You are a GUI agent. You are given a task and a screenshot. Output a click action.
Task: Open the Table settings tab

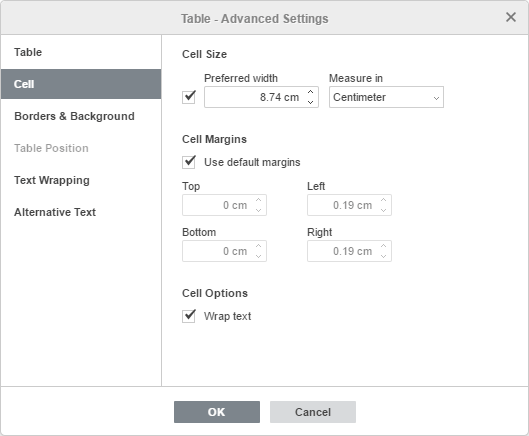point(81,52)
